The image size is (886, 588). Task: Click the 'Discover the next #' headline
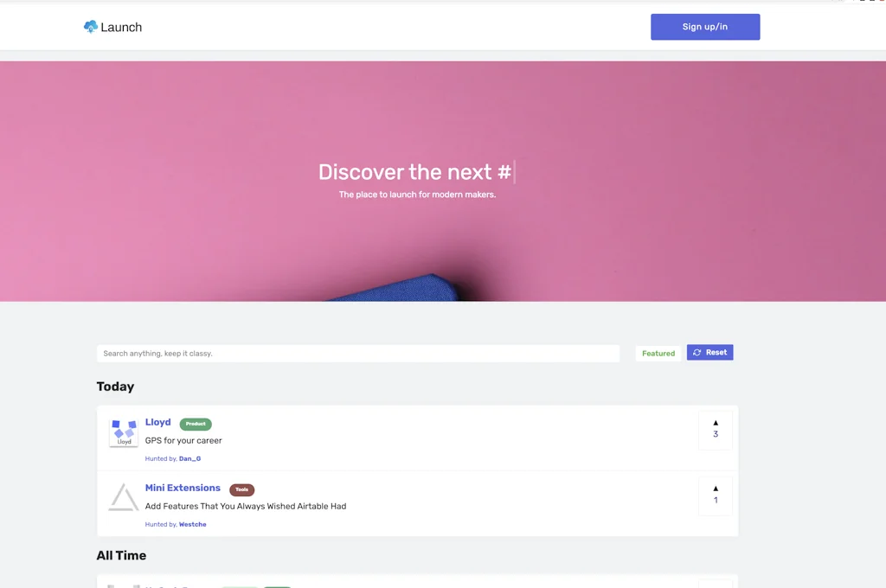coord(414,172)
